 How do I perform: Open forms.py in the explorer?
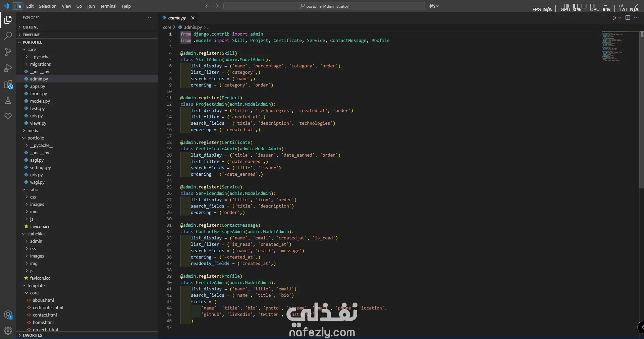(87, 94)
